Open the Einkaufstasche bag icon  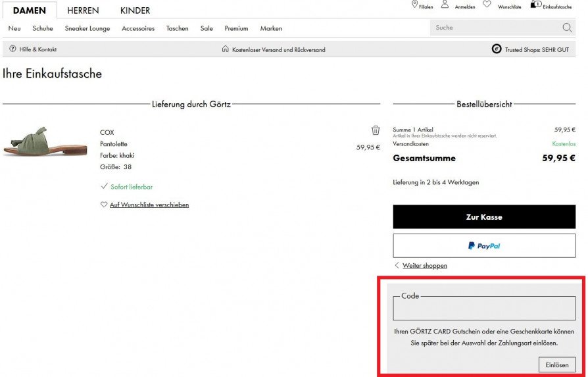535,4
